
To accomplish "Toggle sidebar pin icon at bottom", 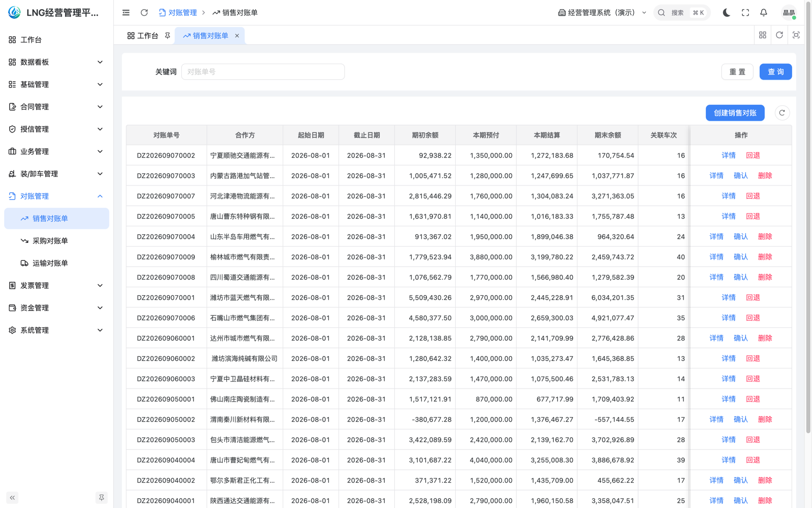I will tap(101, 498).
